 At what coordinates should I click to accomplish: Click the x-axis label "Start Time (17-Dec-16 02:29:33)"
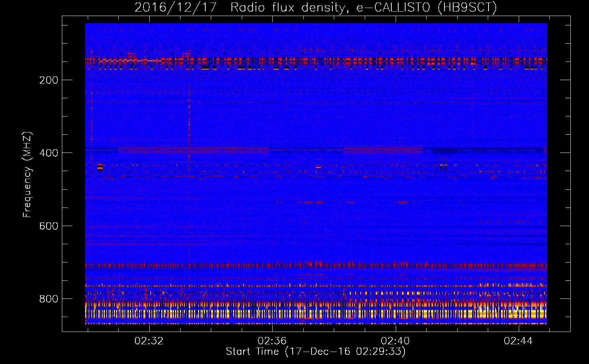(x=316, y=352)
